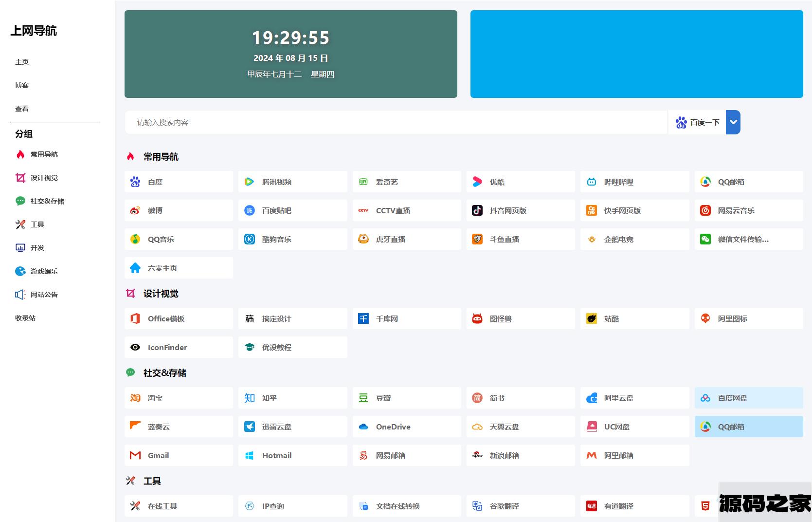
Task: Click the 请输入搜索内容 search input field
Action: (396, 122)
